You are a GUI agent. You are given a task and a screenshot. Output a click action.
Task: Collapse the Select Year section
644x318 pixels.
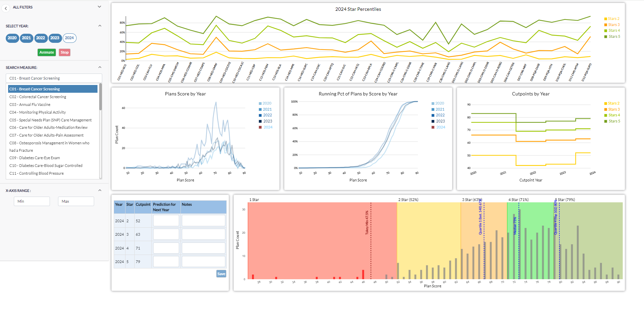[100, 26]
